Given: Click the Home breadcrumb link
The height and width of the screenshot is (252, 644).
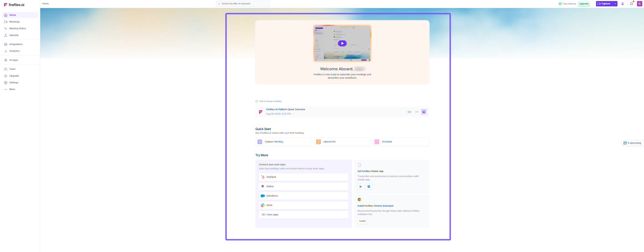Looking at the screenshot, I should tap(46, 4).
